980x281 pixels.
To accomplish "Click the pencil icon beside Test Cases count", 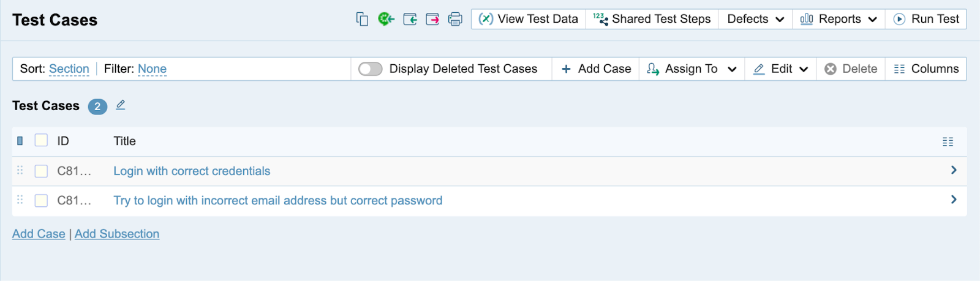I will 121,105.
